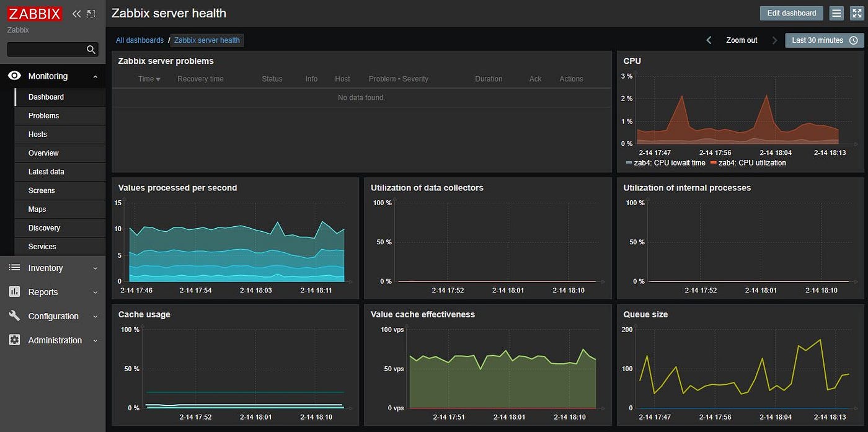Expand the Inventory menu chevron
The height and width of the screenshot is (432, 868).
[95, 268]
